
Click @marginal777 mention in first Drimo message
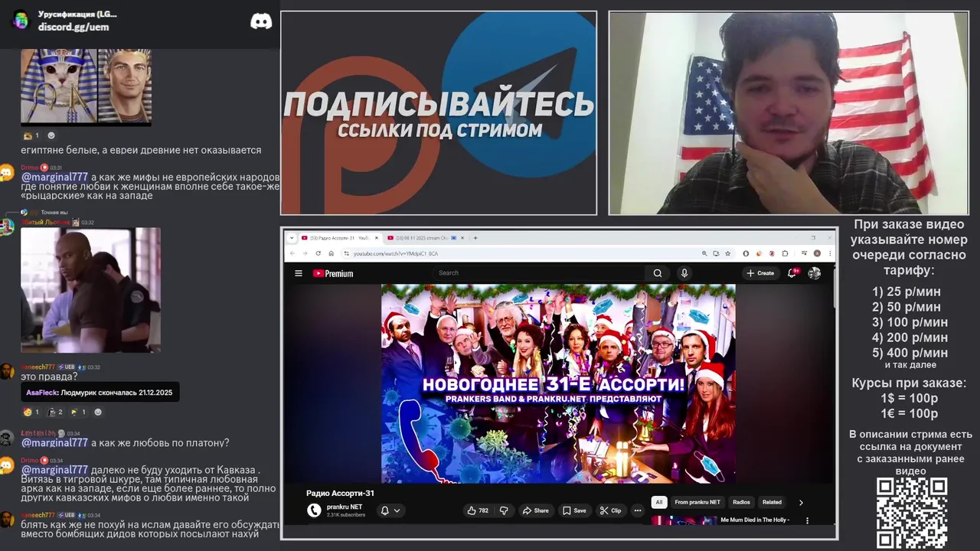[x=54, y=177]
